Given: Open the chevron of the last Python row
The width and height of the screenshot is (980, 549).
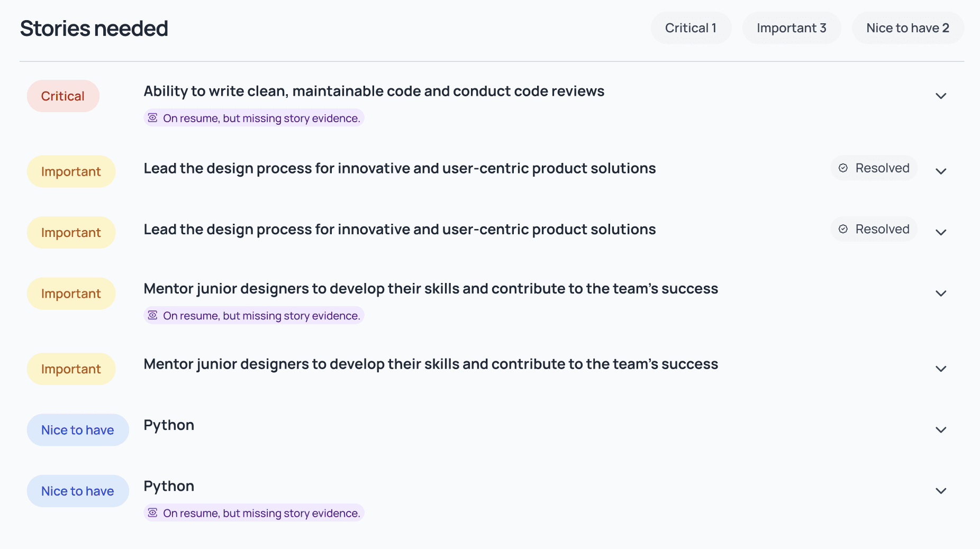Looking at the screenshot, I should tap(940, 491).
